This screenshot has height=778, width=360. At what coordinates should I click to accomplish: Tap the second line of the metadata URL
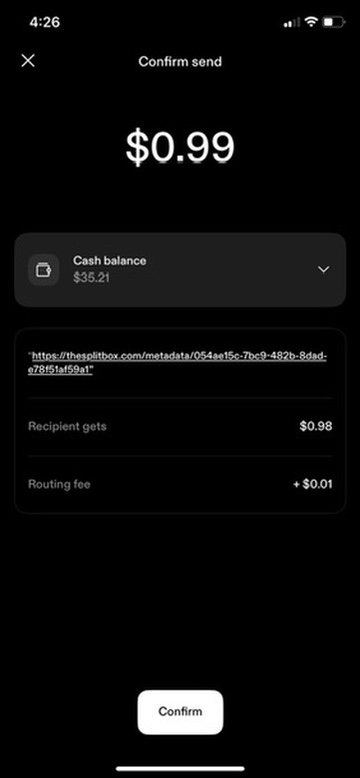pos(60,371)
